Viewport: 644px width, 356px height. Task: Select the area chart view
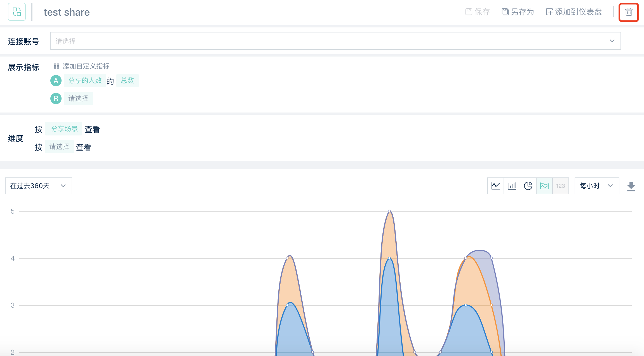pos(544,186)
